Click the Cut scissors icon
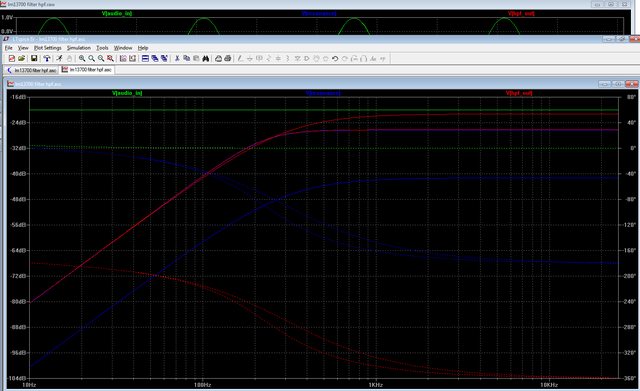 [177, 58]
